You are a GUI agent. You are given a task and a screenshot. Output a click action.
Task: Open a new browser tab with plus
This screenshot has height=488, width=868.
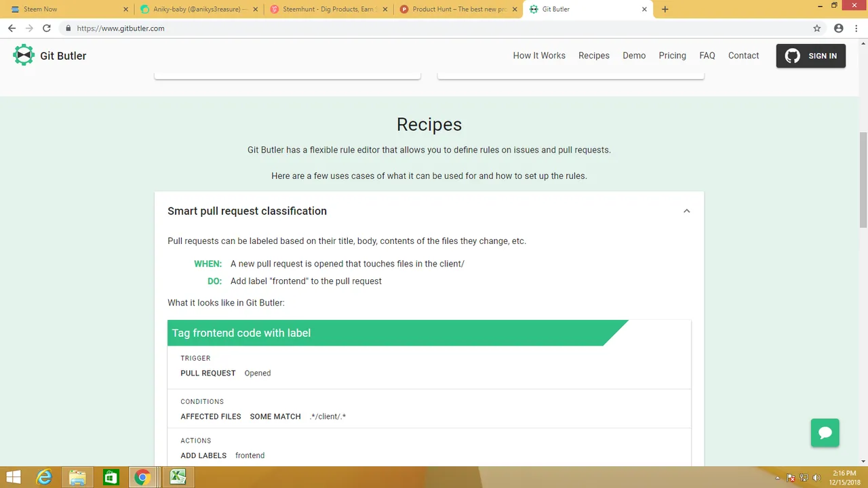(x=665, y=9)
